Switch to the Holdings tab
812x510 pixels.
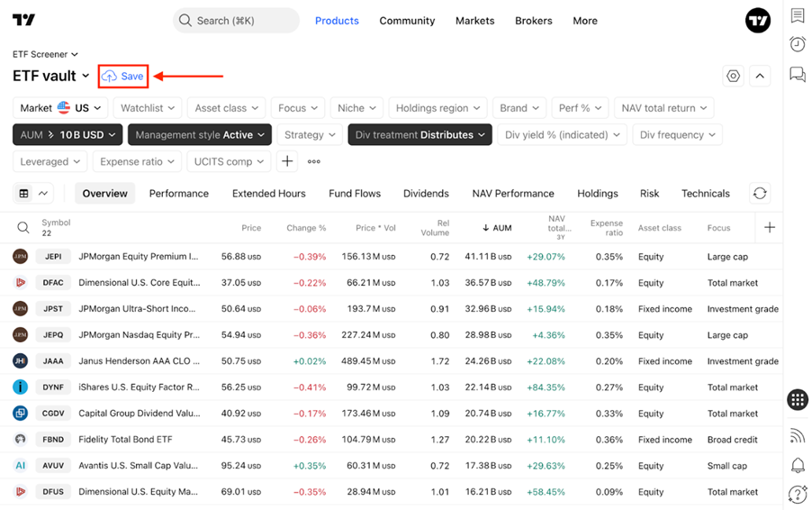point(598,194)
